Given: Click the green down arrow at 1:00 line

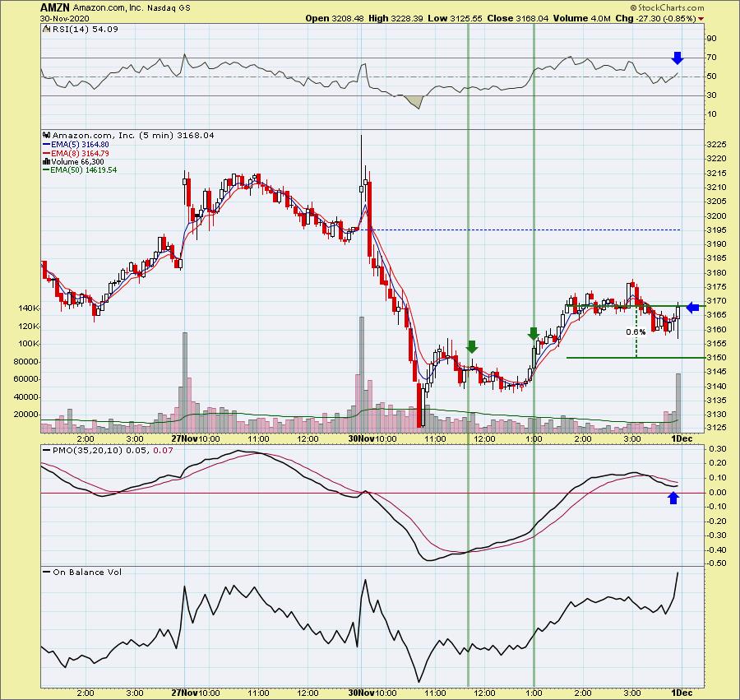Looking at the screenshot, I should pyautogui.click(x=533, y=333).
